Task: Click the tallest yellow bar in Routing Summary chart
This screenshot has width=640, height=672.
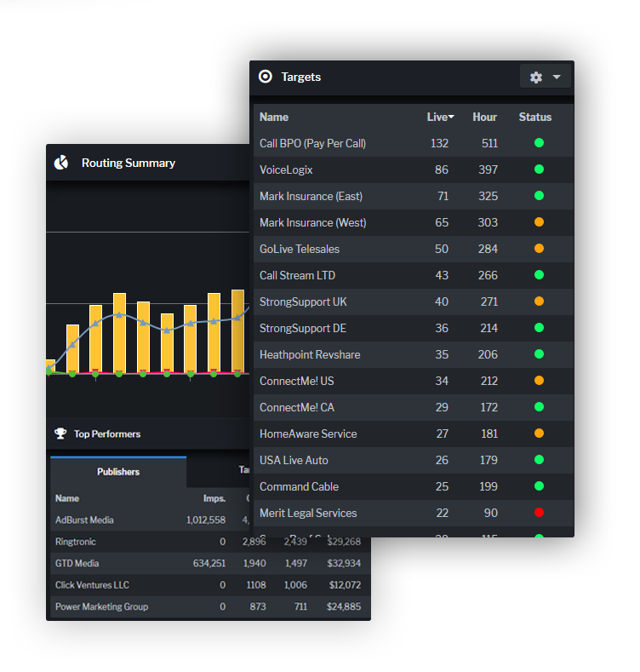Action: coord(237,331)
